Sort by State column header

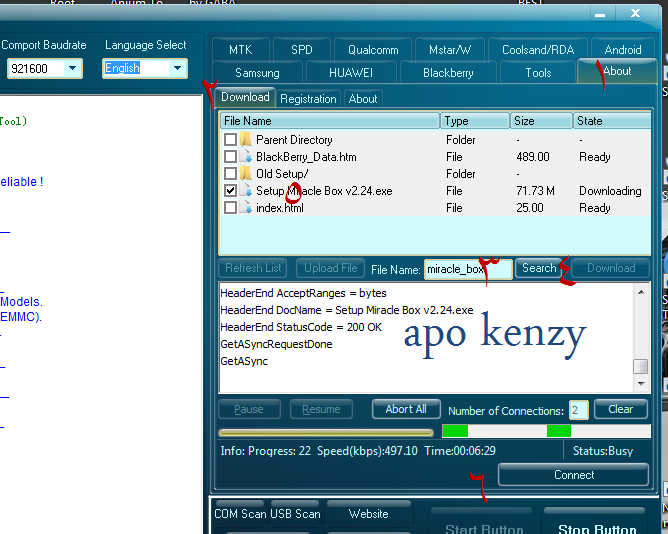(x=611, y=121)
